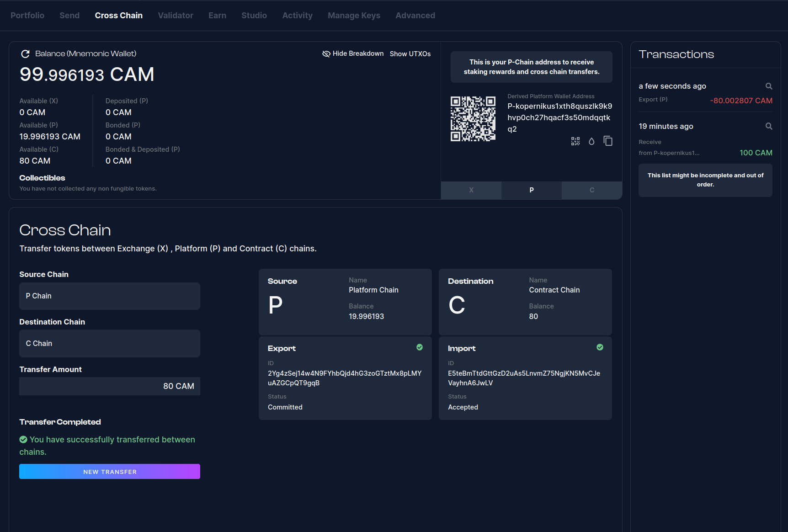Click the Import success checkmark icon
The height and width of the screenshot is (532, 788).
point(600,347)
